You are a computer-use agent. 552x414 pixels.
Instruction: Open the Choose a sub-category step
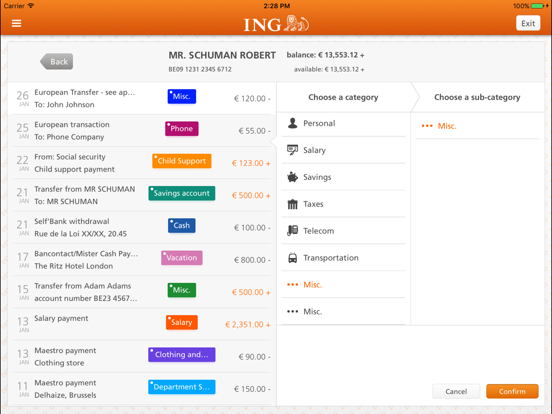click(477, 97)
